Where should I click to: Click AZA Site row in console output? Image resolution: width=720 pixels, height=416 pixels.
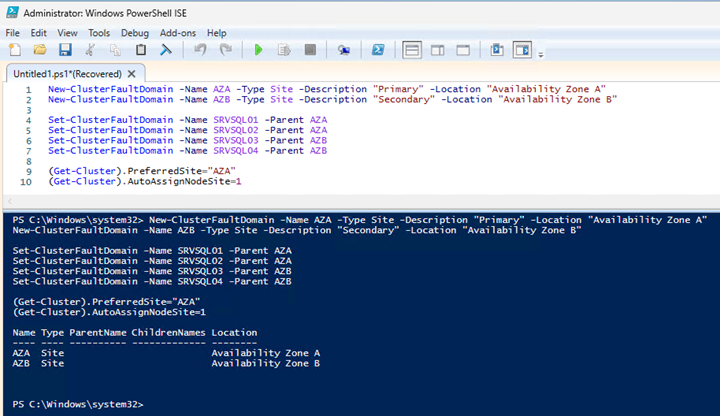point(166,353)
